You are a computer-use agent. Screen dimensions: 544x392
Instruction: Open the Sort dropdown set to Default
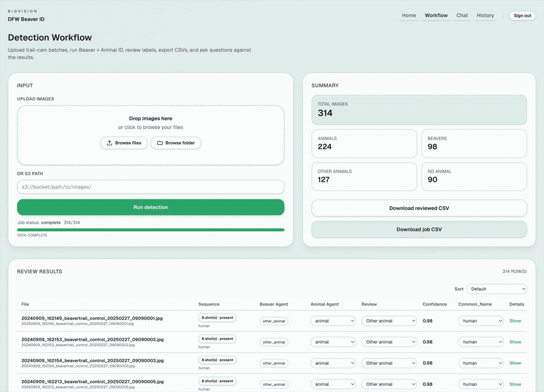(497, 289)
